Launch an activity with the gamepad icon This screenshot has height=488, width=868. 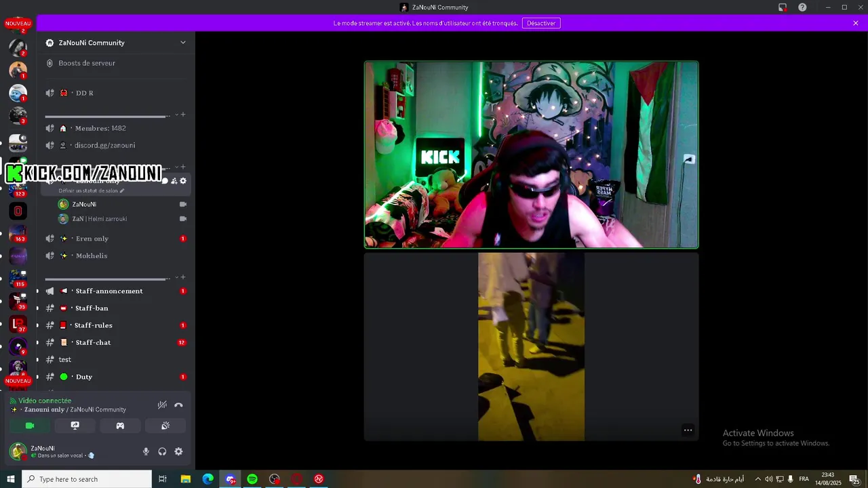pos(120,426)
